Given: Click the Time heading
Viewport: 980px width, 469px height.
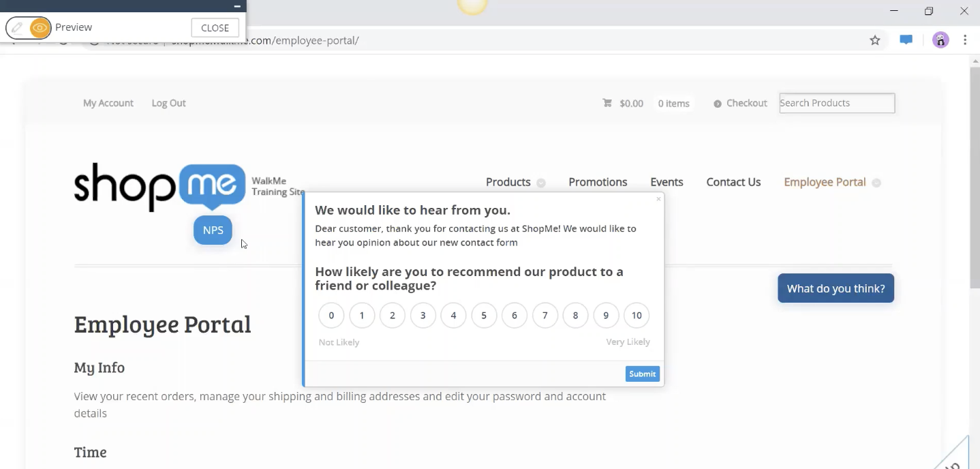Looking at the screenshot, I should tap(91, 452).
